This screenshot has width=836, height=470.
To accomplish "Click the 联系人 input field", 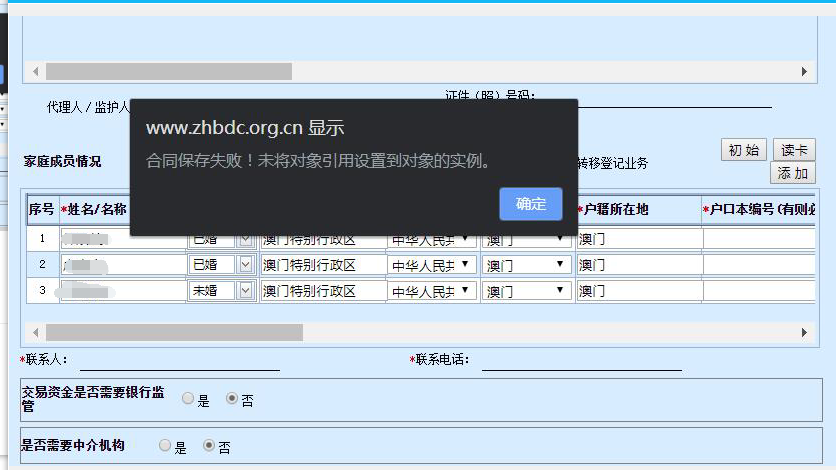I will tap(179, 360).
